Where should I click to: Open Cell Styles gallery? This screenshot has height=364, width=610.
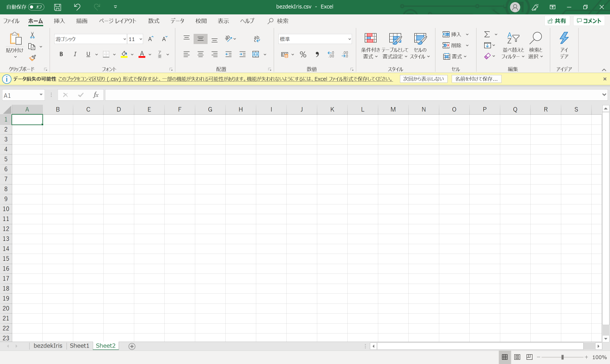420,45
